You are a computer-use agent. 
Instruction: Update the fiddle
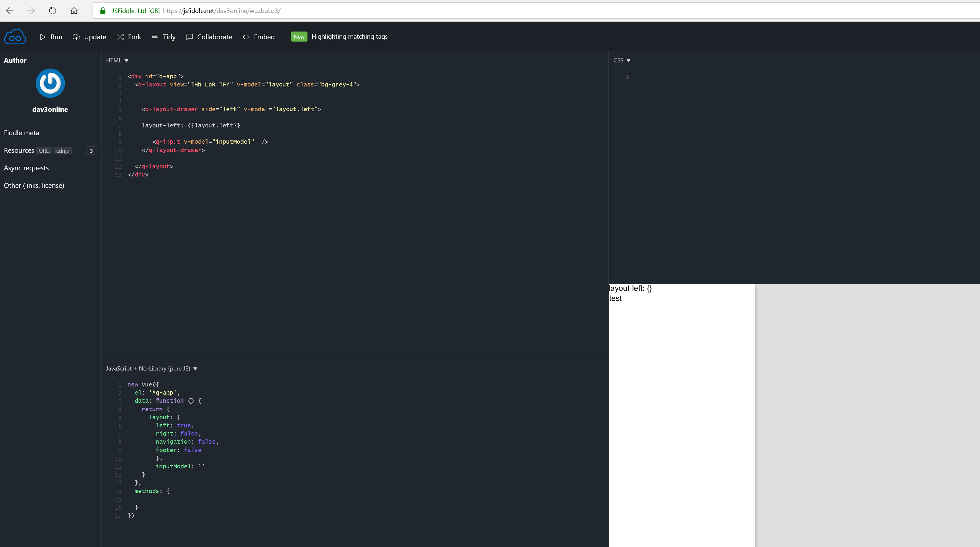coord(89,36)
